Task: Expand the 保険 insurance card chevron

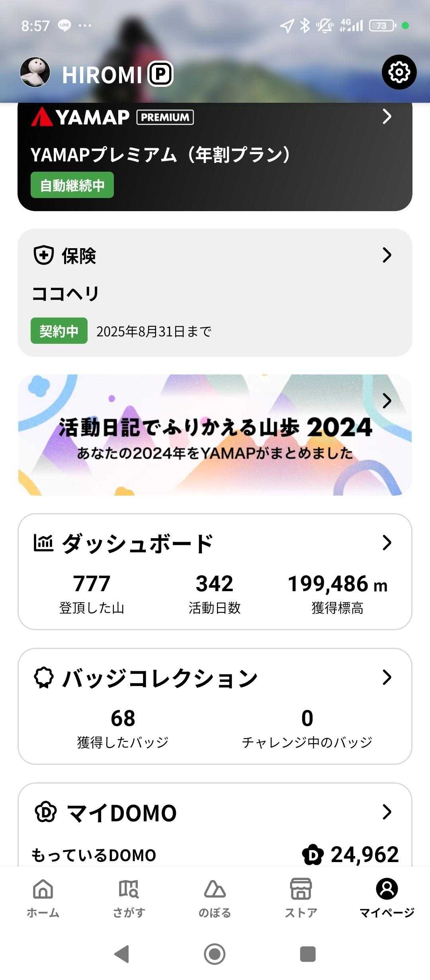Action: 387,255
